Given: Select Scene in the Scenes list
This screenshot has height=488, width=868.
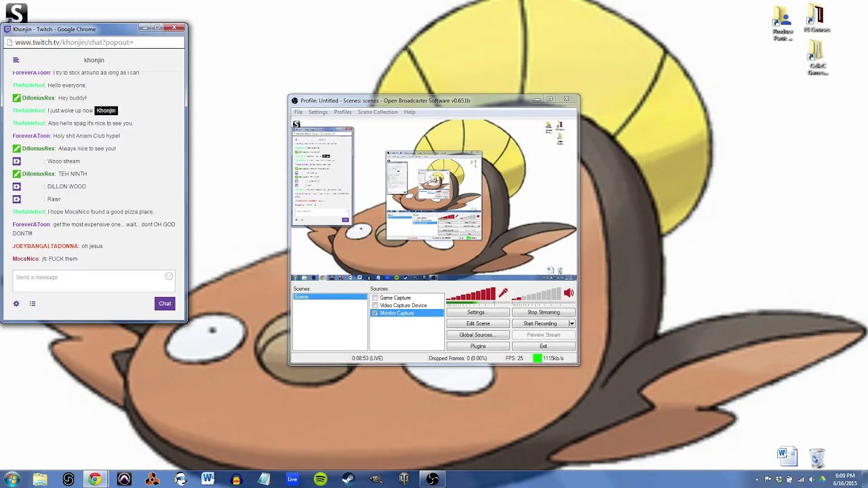Looking at the screenshot, I should (x=330, y=297).
